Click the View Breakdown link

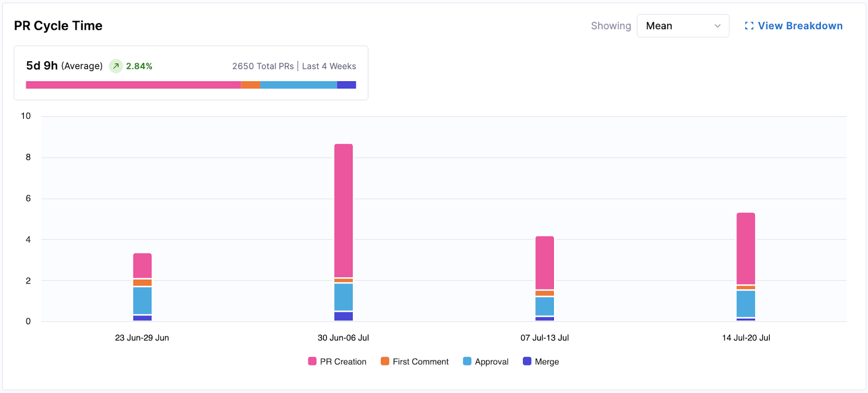[x=800, y=26]
